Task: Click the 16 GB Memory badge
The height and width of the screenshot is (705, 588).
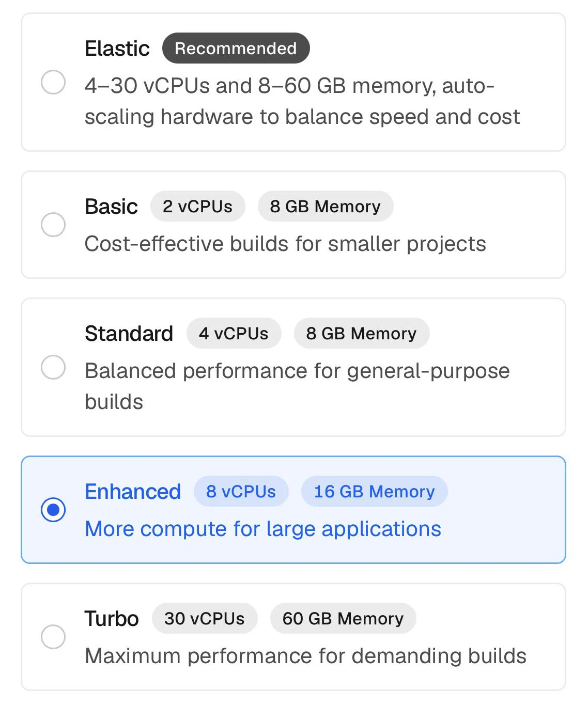Action: pyautogui.click(x=375, y=492)
